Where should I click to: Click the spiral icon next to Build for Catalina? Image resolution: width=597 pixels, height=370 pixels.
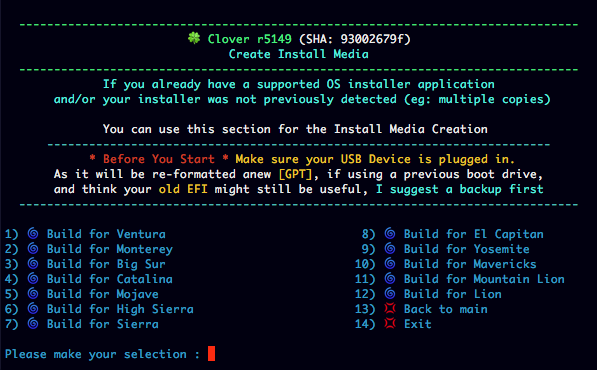[33, 278]
